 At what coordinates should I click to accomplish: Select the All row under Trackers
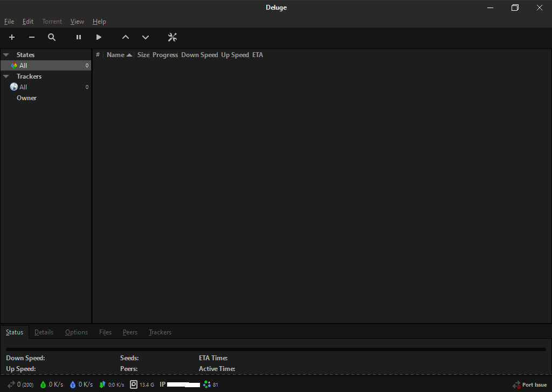46,87
